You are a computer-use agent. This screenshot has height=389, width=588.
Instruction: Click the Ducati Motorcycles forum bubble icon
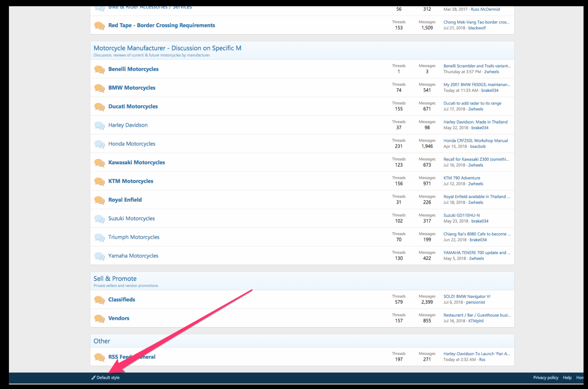(100, 107)
